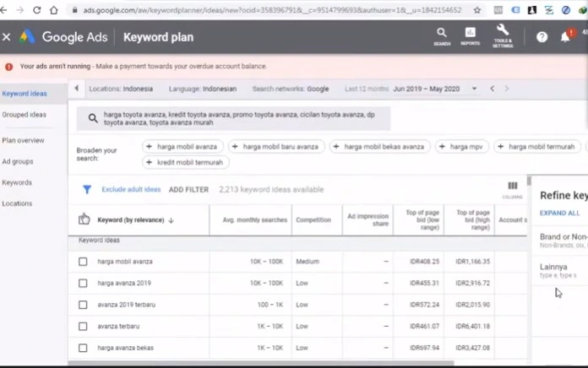Expand Brand or Non-Brand refine group

tap(563, 241)
